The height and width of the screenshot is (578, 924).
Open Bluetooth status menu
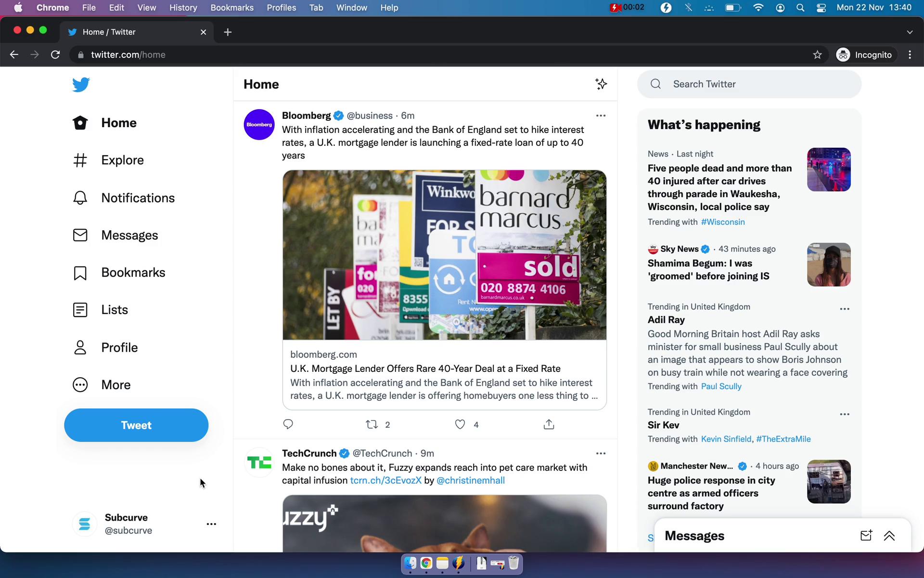pyautogui.click(x=688, y=8)
